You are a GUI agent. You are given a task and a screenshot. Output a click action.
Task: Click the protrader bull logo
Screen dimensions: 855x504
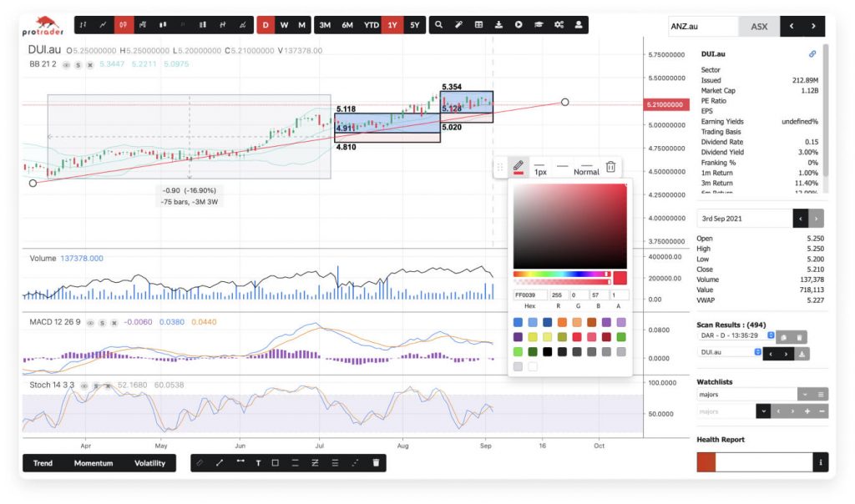click(x=43, y=25)
